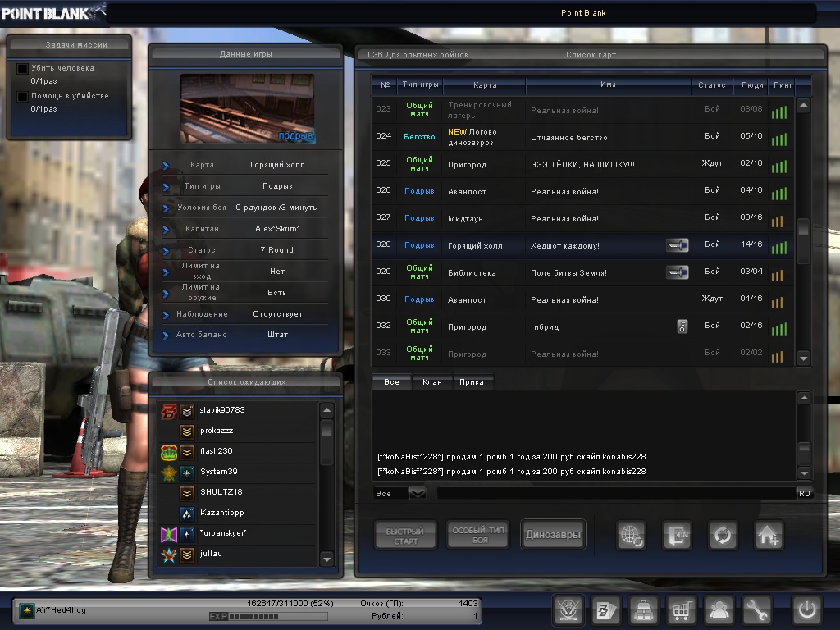The height and width of the screenshot is (630, 840).
Task: Open the chat channel 'Все' dropdown
Action: (x=417, y=494)
